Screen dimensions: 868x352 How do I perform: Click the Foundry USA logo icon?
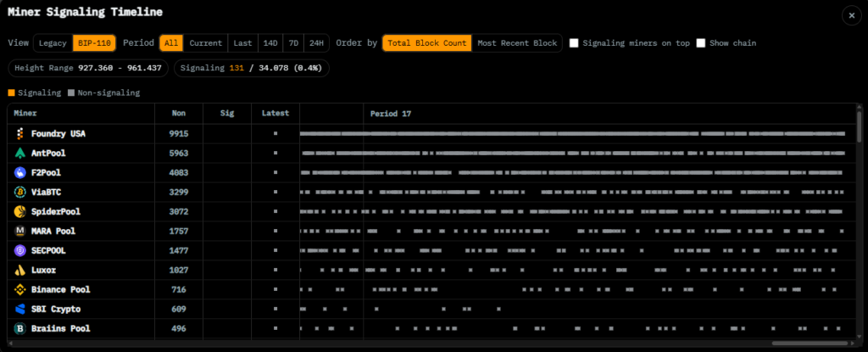(20, 134)
